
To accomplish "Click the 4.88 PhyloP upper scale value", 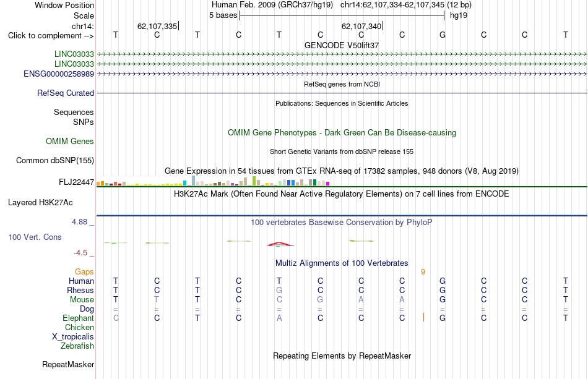I will (x=79, y=222).
